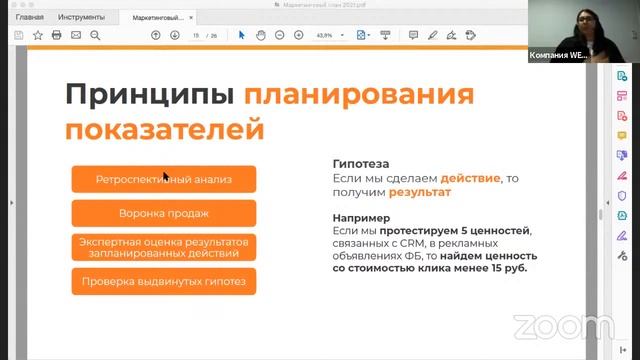
Task: Activate the Selection arrow tool
Action: tap(242, 35)
